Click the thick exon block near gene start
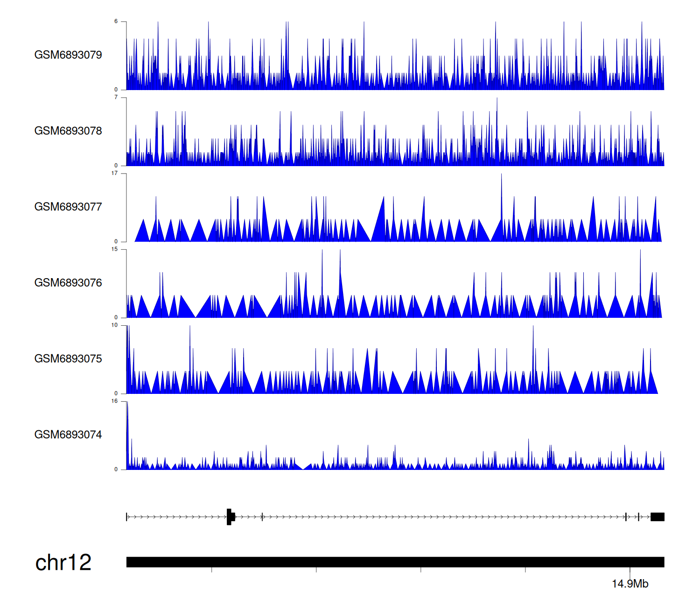Image resolution: width=700 pixels, height=616 pixels. coord(230,517)
